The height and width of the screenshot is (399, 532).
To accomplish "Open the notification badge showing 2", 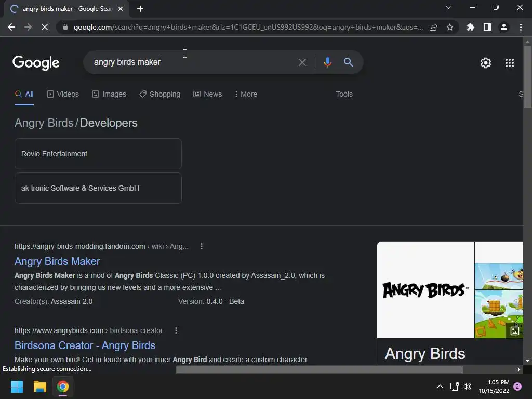I will [517, 387].
